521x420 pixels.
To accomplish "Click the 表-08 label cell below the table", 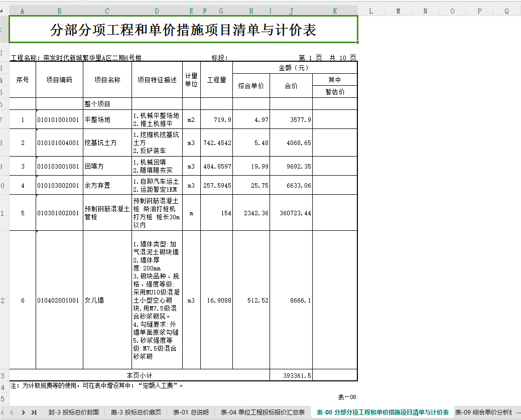I will pyautogui.click(x=347, y=397).
